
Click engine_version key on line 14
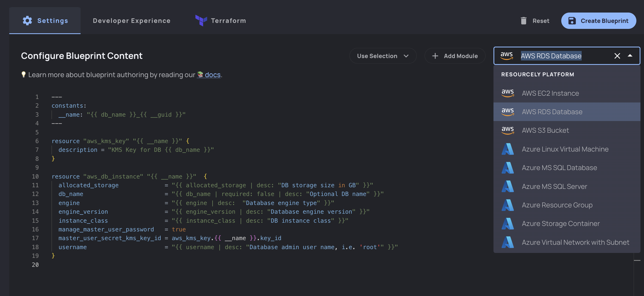click(83, 212)
